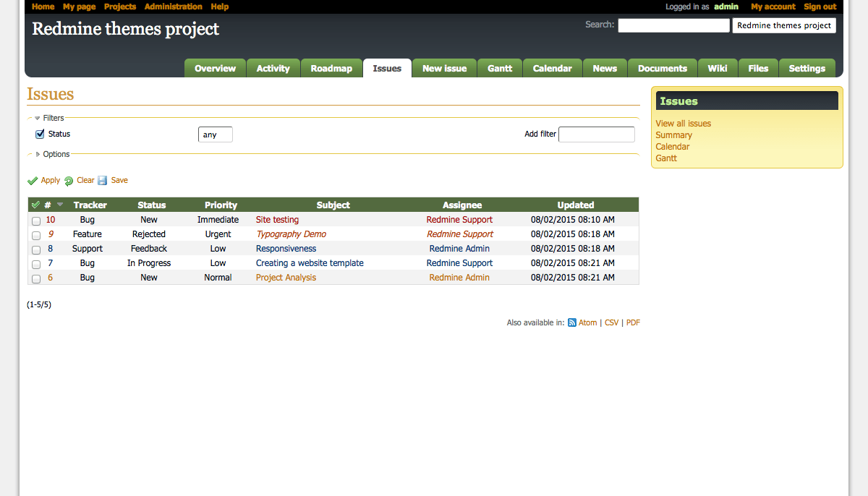Click inside the Search field

coord(673,25)
